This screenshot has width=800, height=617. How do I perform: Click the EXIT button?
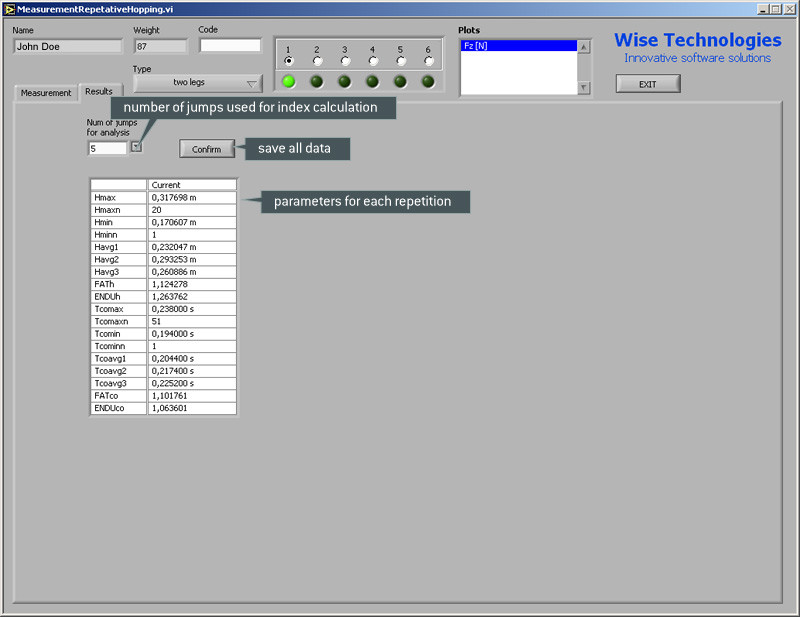648,84
